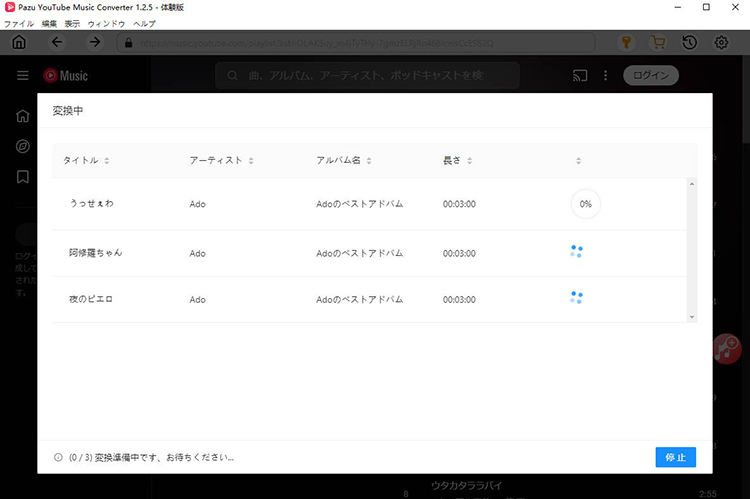The width and height of the screenshot is (750, 499).
Task: Open the 編集 menu
Action: (49, 23)
